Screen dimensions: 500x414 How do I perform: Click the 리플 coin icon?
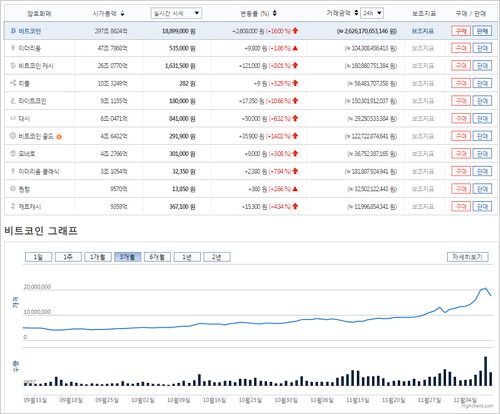[x=13, y=83]
